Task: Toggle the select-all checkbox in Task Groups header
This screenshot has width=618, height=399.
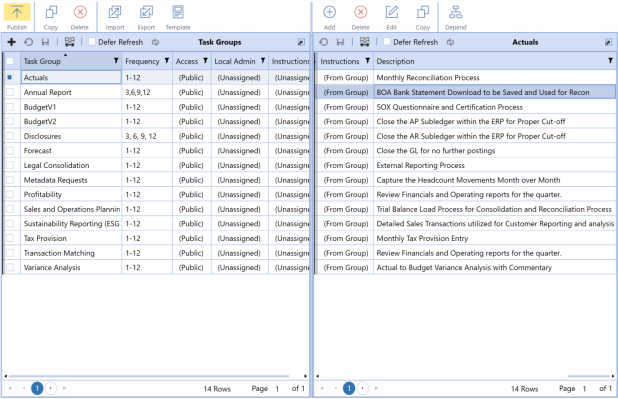Action: [x=10, y=61]
